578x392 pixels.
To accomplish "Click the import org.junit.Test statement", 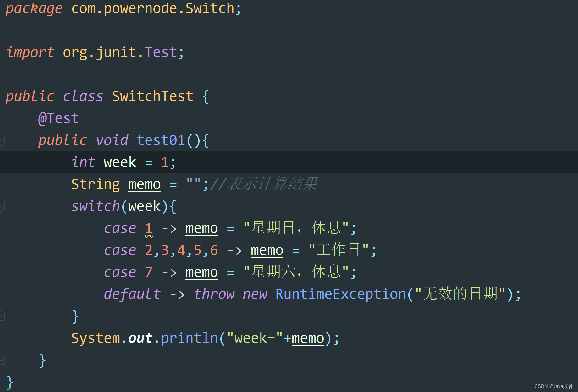I will pyautogui.click(x=94, y=52).
